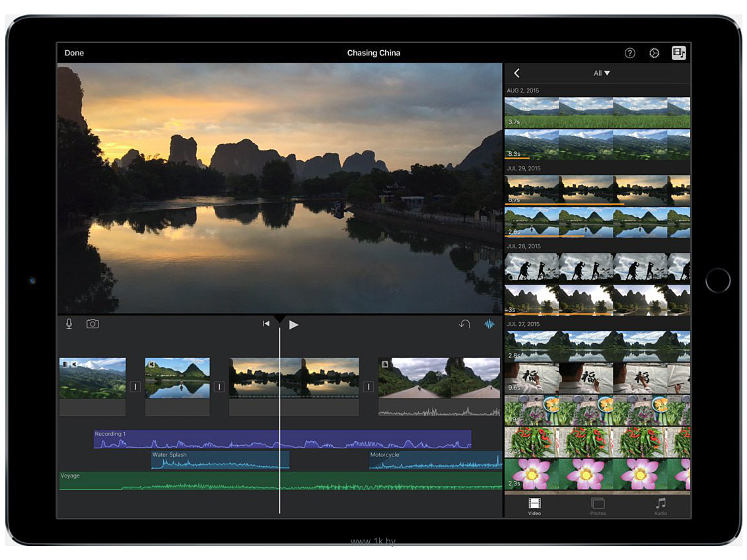Viewport: 747px width, 560px height.
Task: Tap the Done button
Action: pos(74,53)
